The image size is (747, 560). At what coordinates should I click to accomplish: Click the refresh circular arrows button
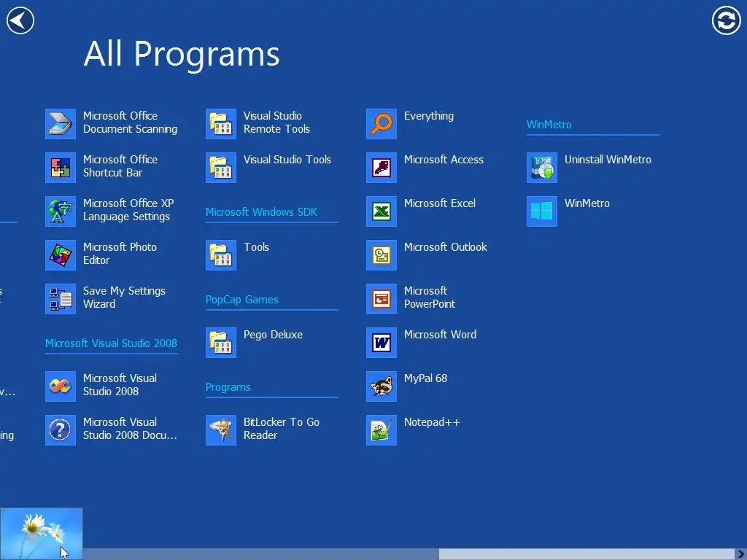tap(726, 20)
